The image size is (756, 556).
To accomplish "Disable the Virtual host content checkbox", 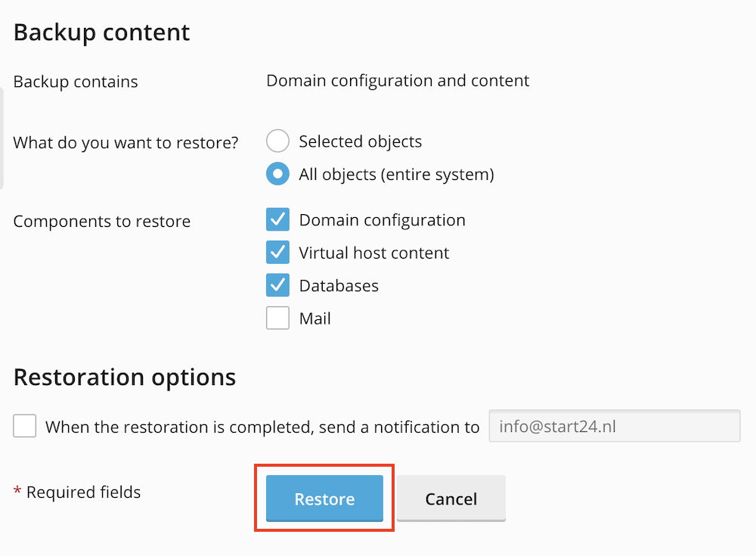I will point(277,253).
